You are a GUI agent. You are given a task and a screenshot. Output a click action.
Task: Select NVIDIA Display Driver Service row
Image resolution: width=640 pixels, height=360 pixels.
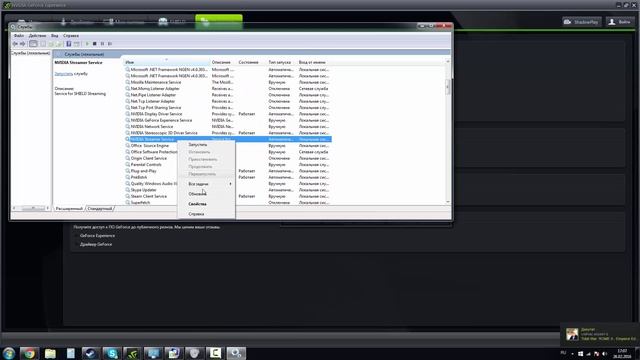228,114
